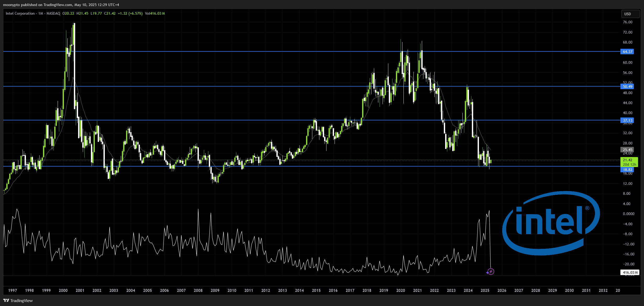Image resolution: width=644 pixels, height=306 pixels.
Task: Click the 60.00 price axis tick
Action: (627, 62)
